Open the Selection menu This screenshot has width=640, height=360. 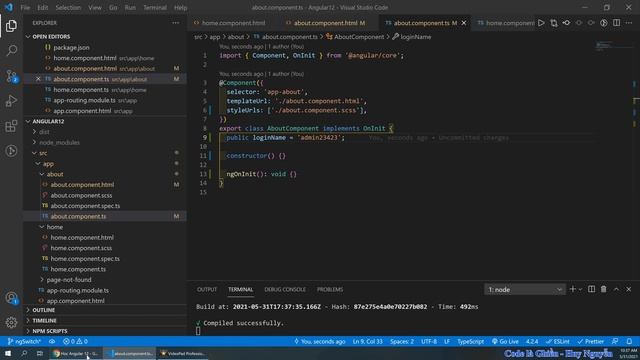[68, 7]
